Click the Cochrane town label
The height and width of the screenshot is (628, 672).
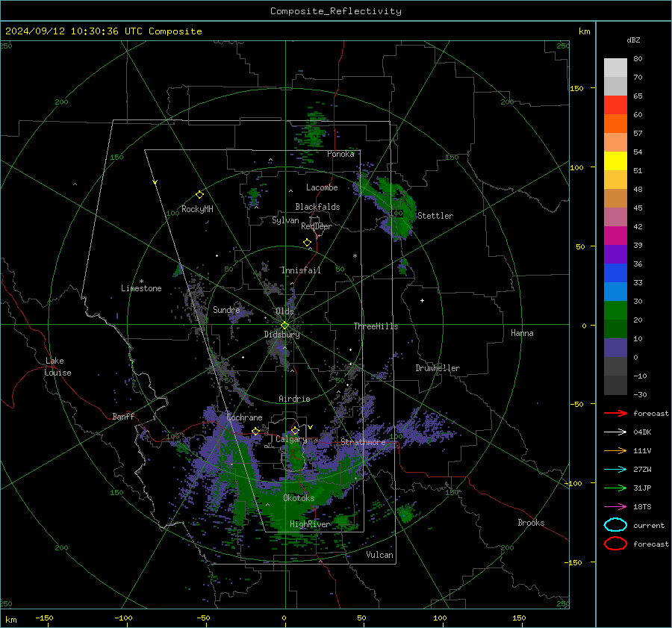(244, 417)
